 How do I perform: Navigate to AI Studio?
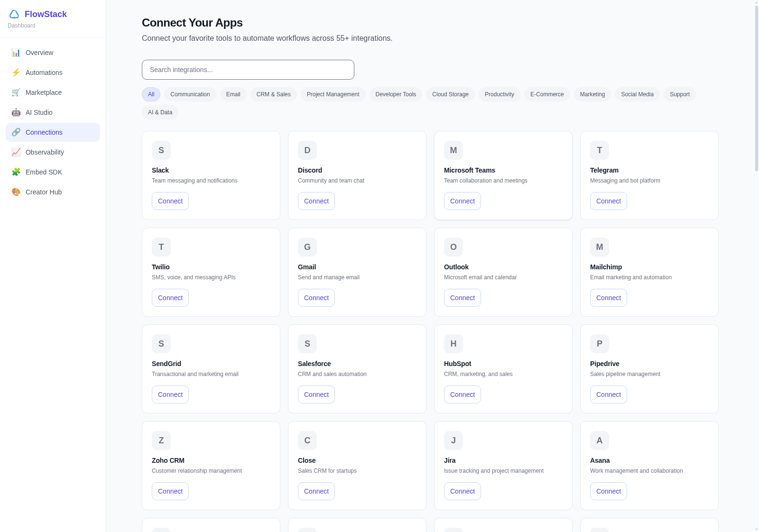[x=53, y=112]
